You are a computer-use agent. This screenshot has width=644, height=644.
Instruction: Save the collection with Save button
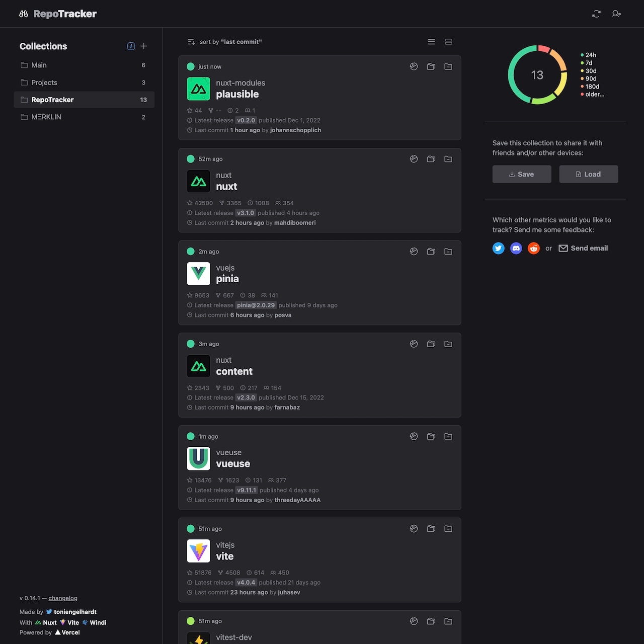coord(522,174)
